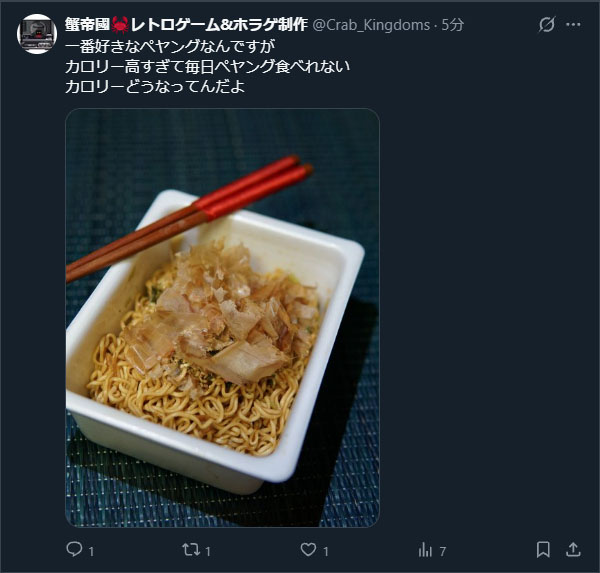Viewport: 600px width, 573px height.
Task: Open the 5分 timestamp link
Action: coord(453,25)
